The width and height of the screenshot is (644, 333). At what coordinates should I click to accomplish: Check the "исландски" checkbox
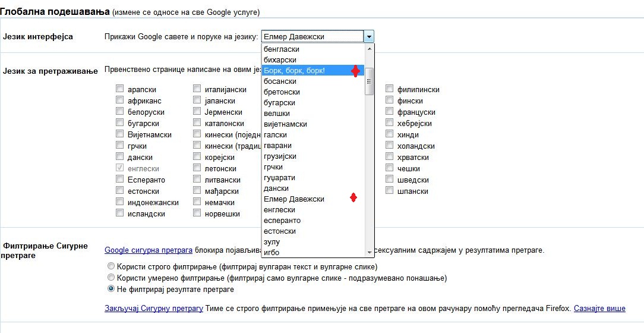[x=120, y=213]
